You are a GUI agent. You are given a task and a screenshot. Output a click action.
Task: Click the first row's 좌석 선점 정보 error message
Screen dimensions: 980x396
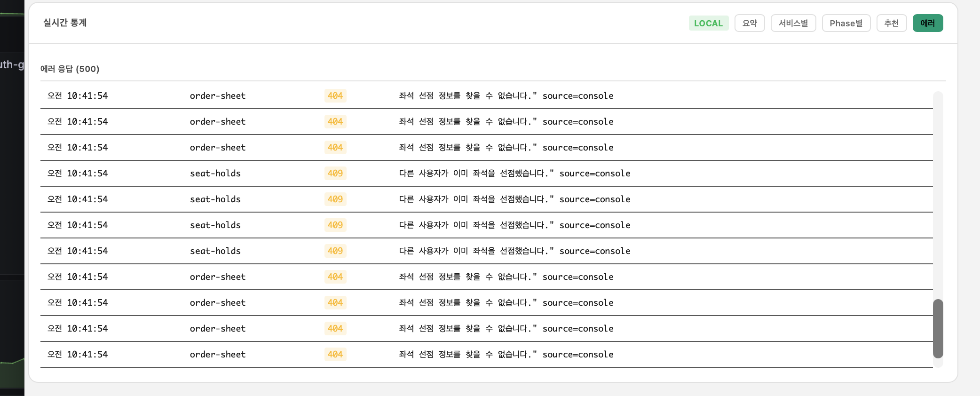pos(506,96)
